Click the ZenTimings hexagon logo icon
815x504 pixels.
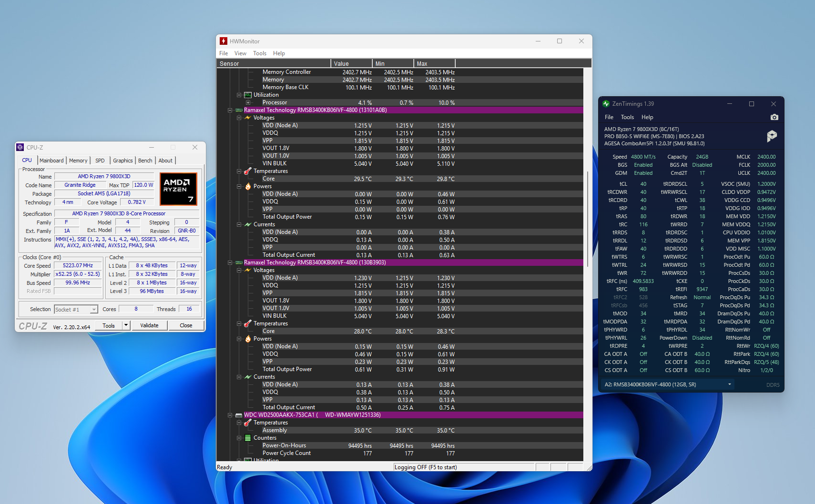click(772, 136)
